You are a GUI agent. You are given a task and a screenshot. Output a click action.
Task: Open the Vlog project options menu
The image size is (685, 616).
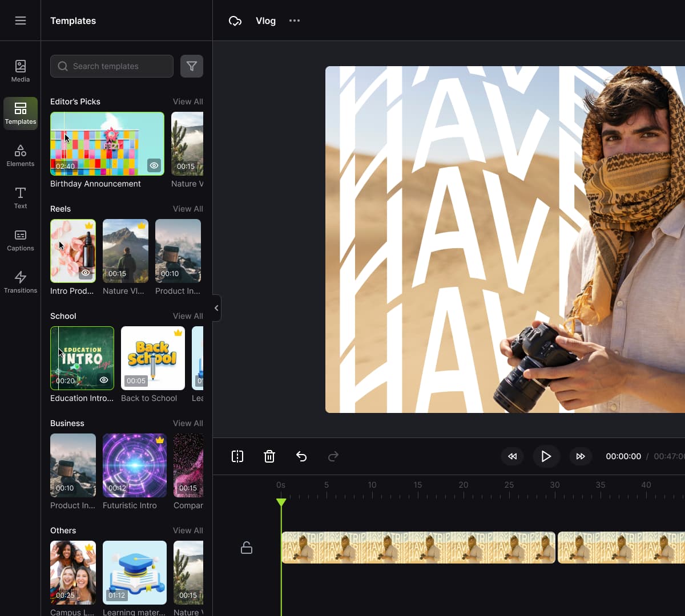[295, 21]
